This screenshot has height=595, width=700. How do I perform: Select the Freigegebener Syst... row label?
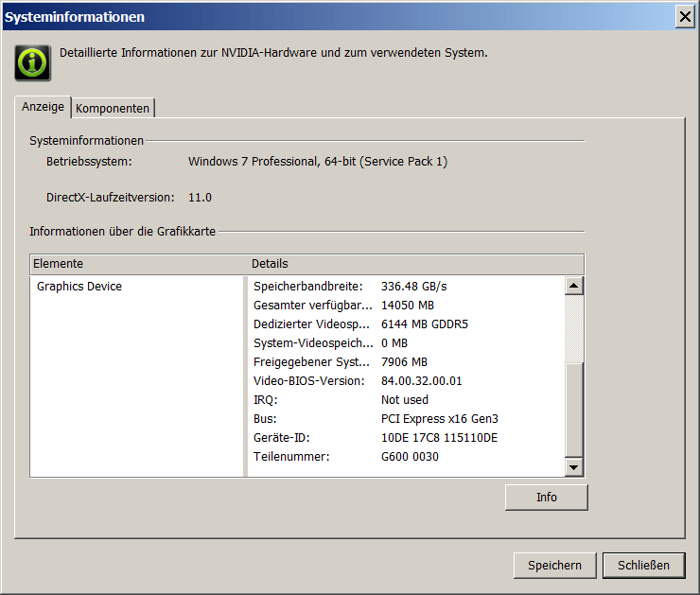coord(311,362)
